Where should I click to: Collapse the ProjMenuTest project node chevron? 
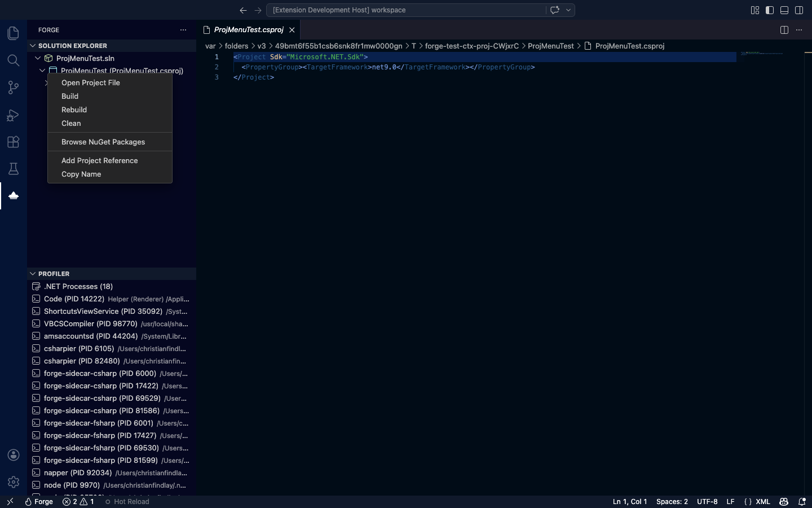click(42, 71)
